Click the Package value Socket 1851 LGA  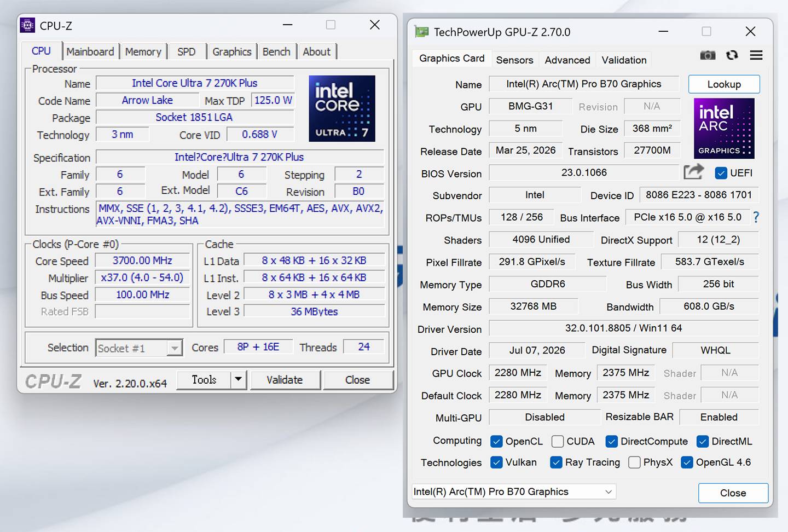[x=194, y=117]
